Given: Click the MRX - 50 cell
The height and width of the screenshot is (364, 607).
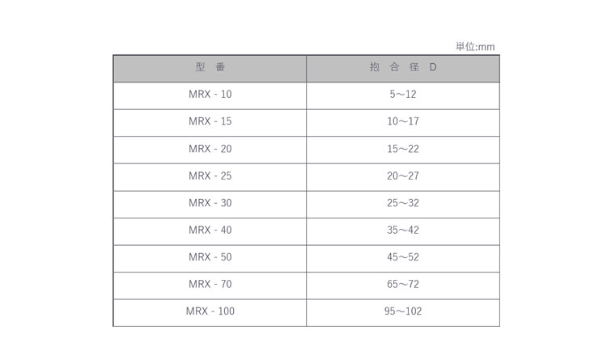Looking at the screenshot, I should (210, 257).
